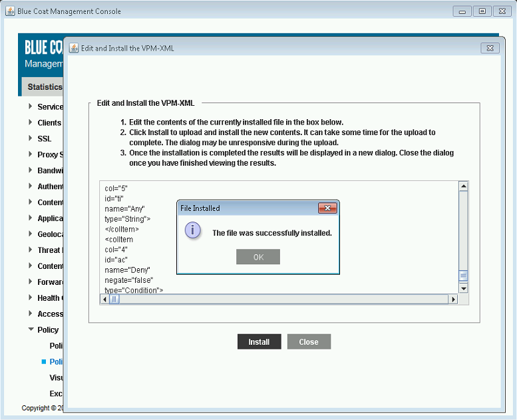Expand the Threat tree node
This screenshot has width=517, height=420.
[x=31, y=250]
